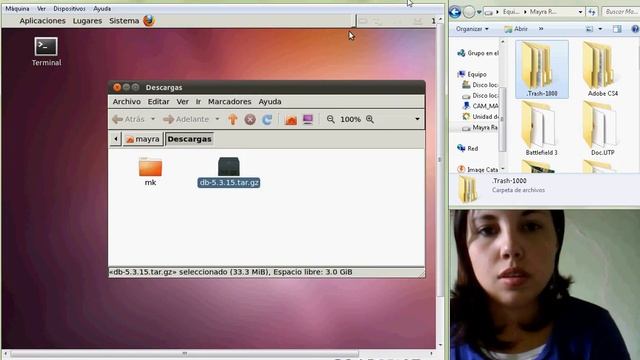This screenshot has width=640, height=360.
Task: Select Equipo in Explorer sidebar
Action: coord(472,74)
